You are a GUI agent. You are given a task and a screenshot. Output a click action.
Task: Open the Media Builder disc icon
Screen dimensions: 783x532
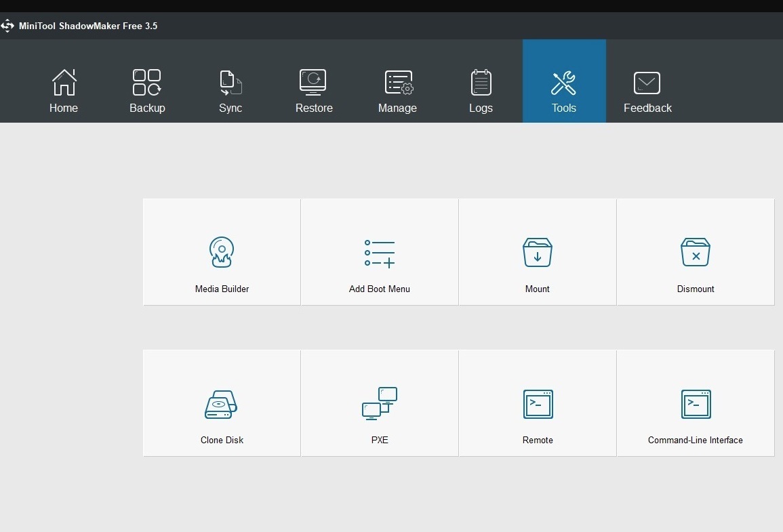(222, 252)
